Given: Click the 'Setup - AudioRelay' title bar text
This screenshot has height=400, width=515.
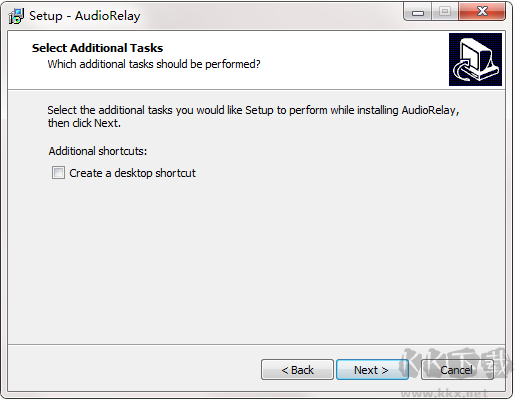Looking at the screenshot, I should pos(85,16).
